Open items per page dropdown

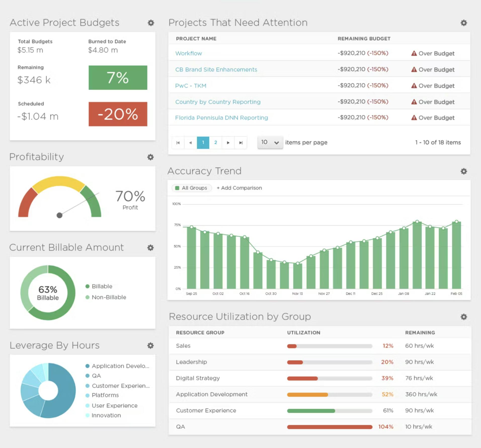(x=270, y=142)
